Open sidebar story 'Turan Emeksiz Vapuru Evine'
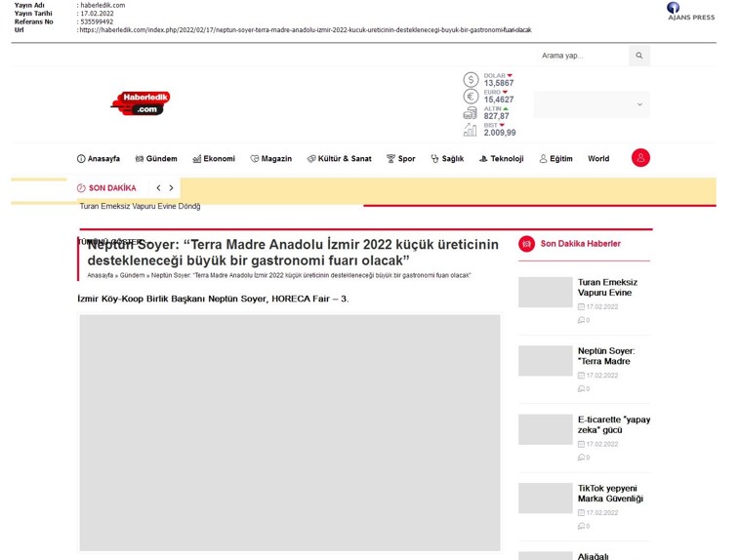Viewport: 739px width, 560px height. (x=607, y=287)
